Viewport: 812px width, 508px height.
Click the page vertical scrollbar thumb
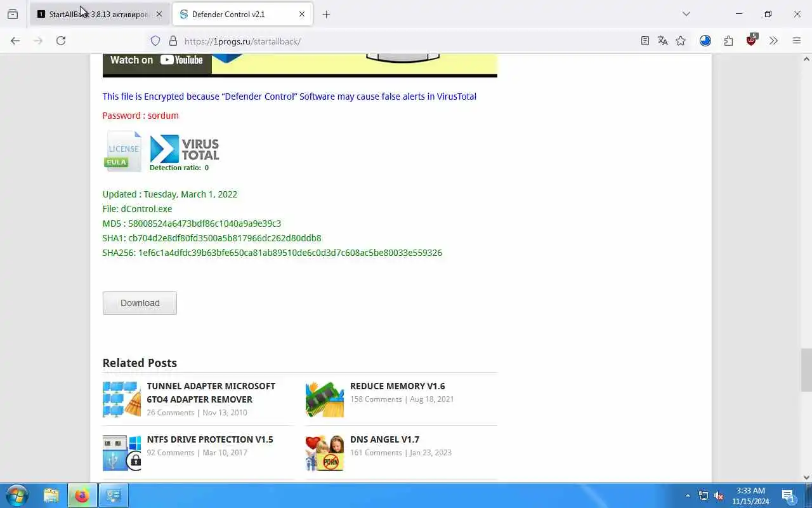point(806,370)
